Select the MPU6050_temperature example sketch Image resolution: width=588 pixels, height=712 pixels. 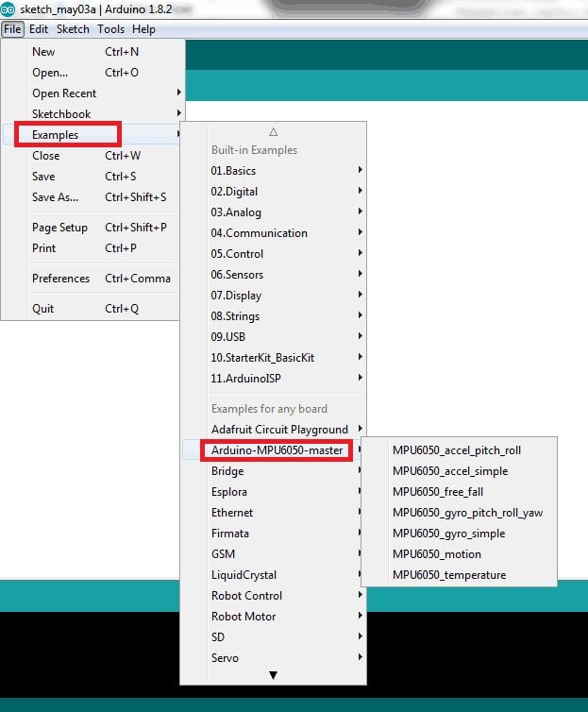pos(449,575)
